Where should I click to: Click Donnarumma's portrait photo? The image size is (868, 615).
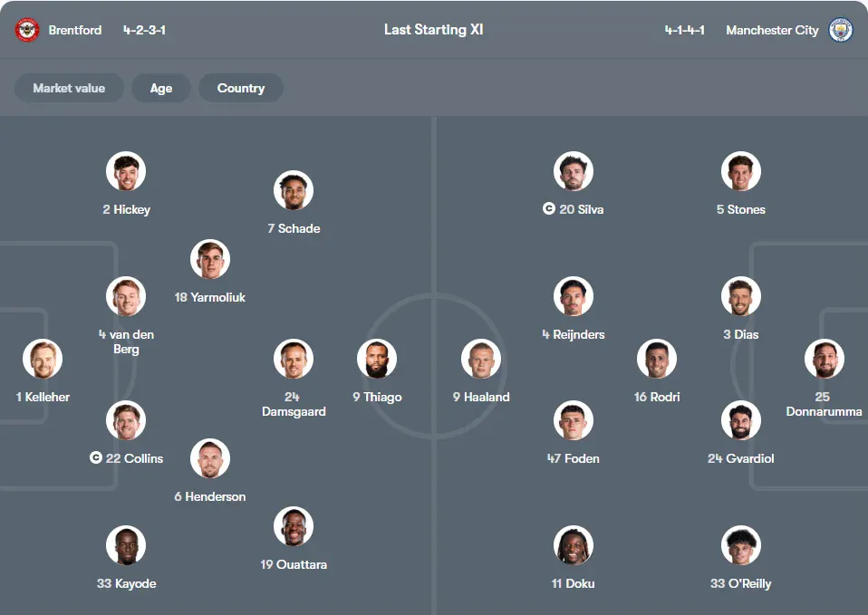click(x=824, y=357)
